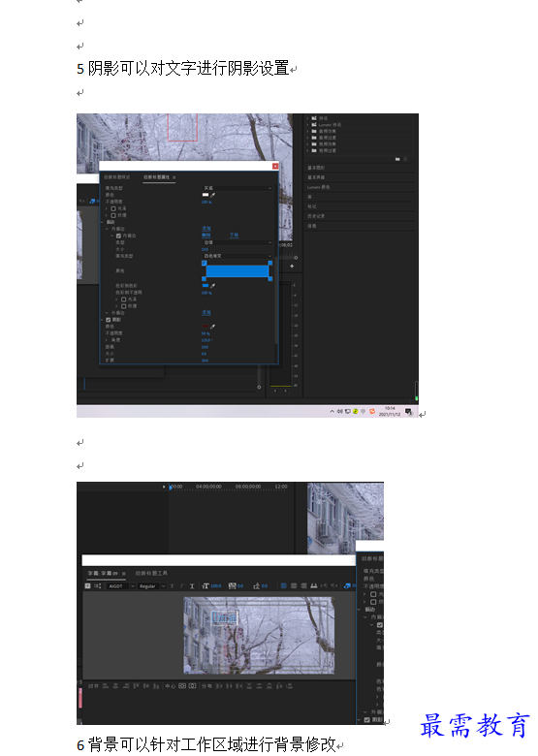Select the right-align text icon in title editor
This screenshot has height=756, width=538.
click(303, 585)
